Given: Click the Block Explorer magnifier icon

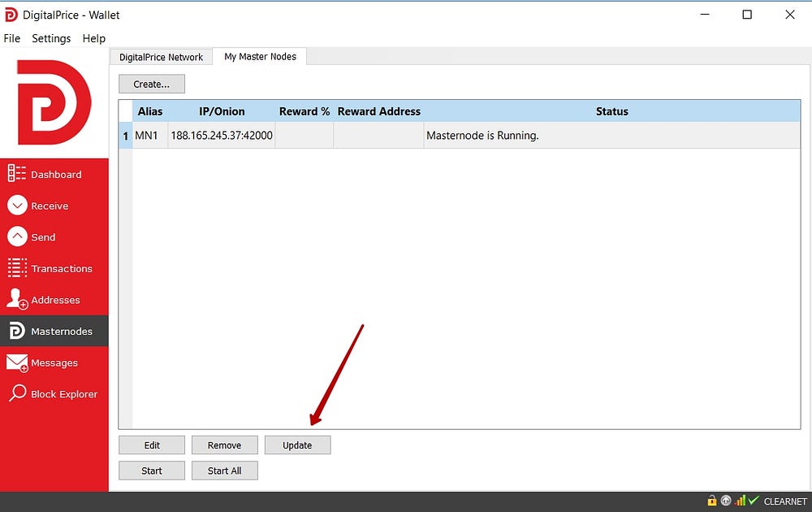Looking at the screenshot, I should pyautogui.click(x=18, y=393).
